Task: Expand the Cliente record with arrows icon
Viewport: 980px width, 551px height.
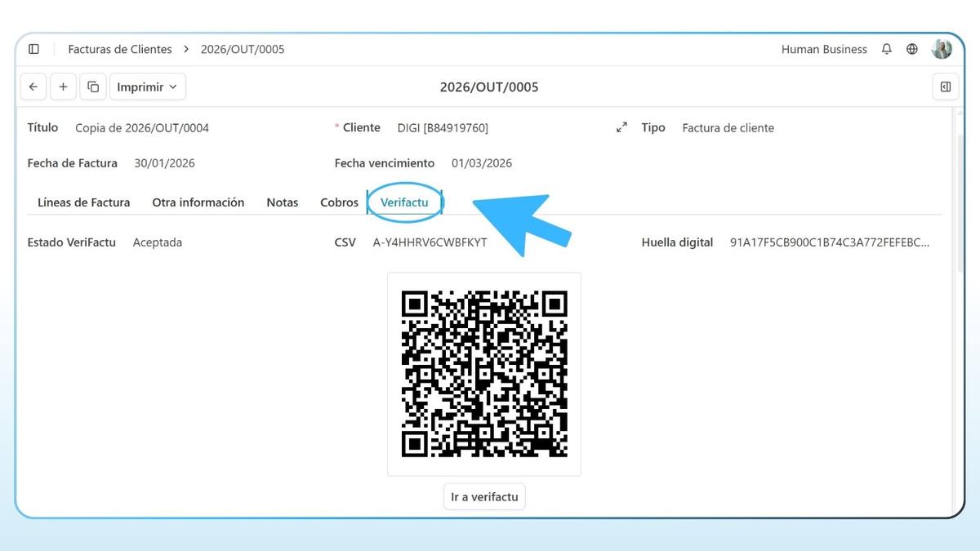Action: click(621, 127)
